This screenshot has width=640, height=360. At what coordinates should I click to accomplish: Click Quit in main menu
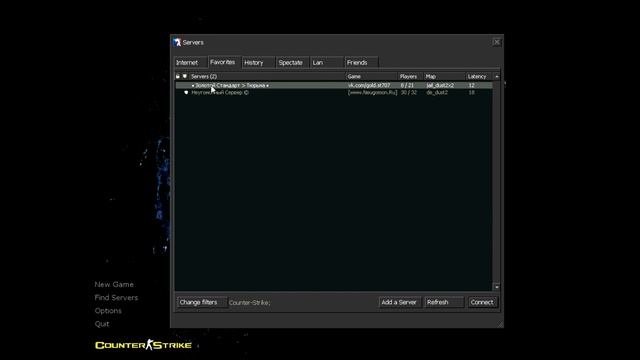tap(102, 324)
